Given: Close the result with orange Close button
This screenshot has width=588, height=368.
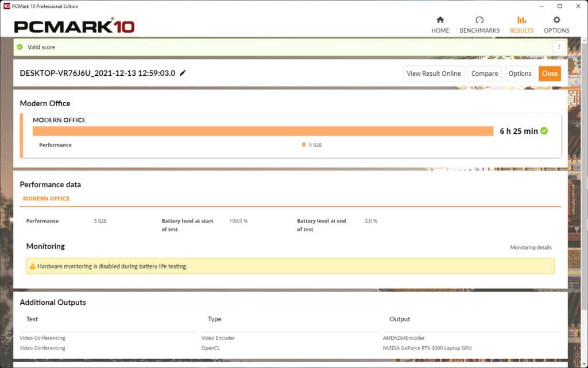Looking at the screenshot, I should (x=550, y=73).
